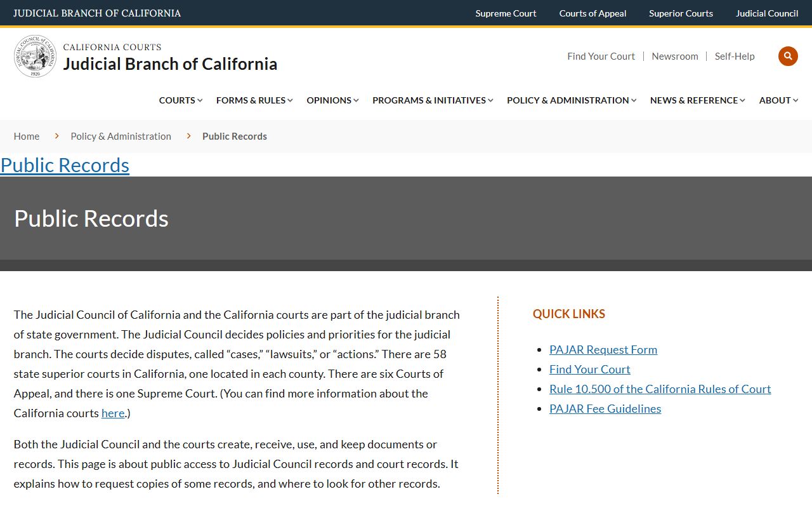Expand the Forms & Rules menu
Screen dimensions: 812x508
click(254, 100)
